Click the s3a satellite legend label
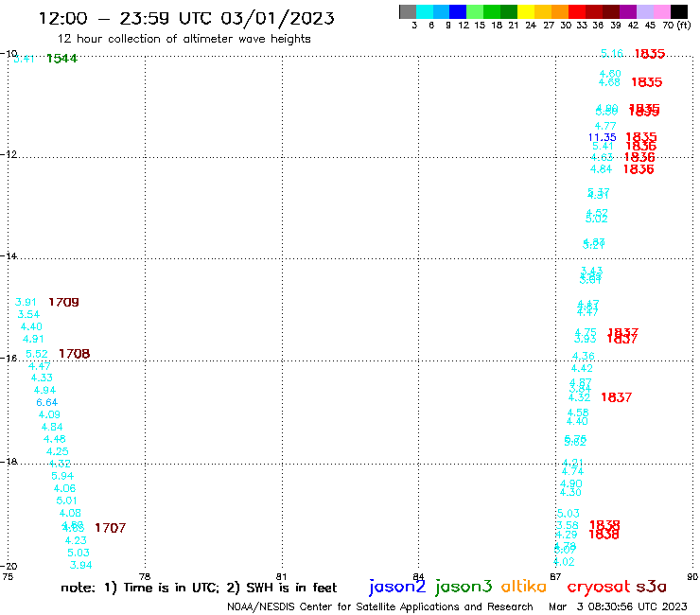The image size is (700, 615). pos(651,587)
